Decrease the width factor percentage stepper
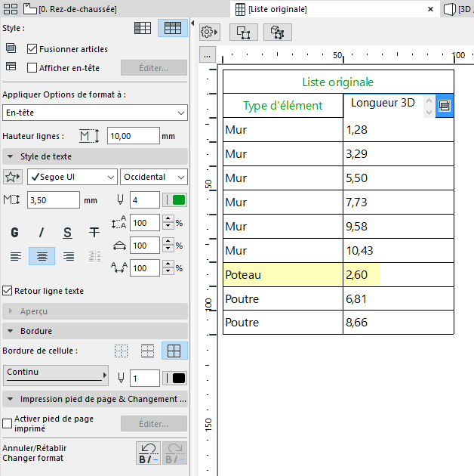 [168, 249]
